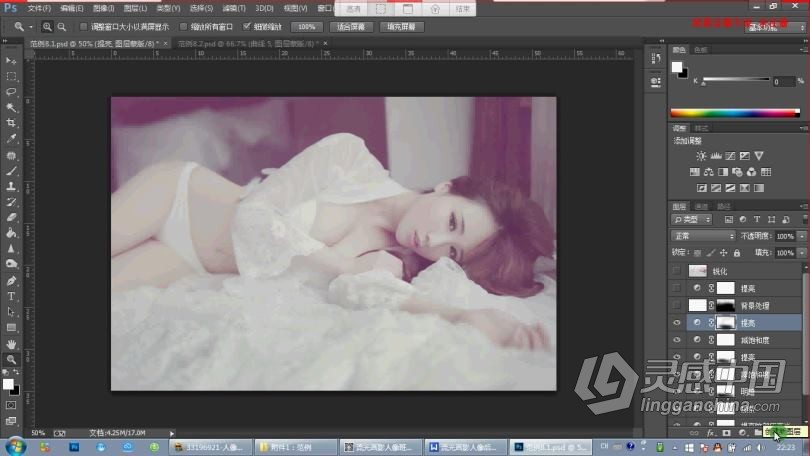
Task: Open layer styles fx menu
Action: coord(710,433)
